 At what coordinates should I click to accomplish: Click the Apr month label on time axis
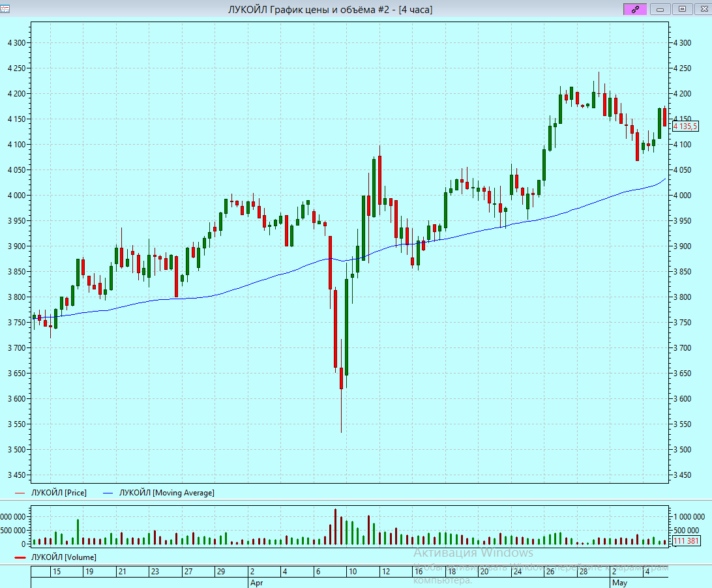click(x=256, y=583)
